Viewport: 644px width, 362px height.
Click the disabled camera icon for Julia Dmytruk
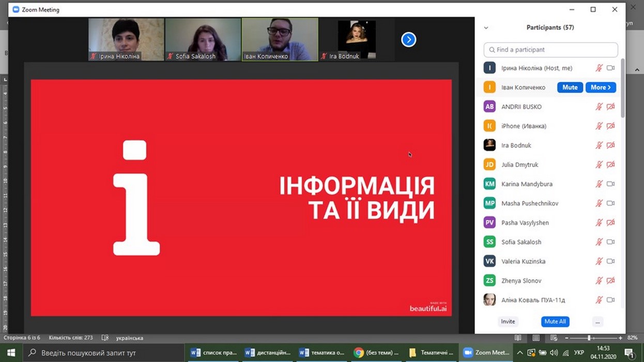(x=610, y=164)
